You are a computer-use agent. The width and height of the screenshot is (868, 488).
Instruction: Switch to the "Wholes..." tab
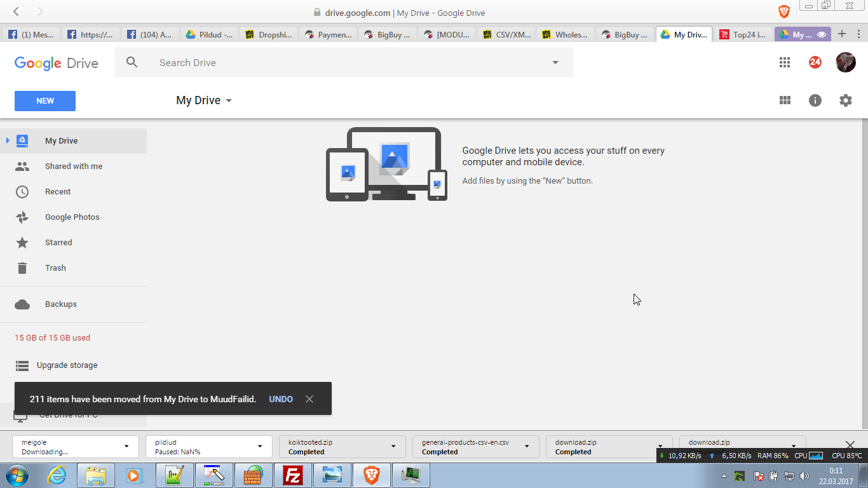click(566, 34)
